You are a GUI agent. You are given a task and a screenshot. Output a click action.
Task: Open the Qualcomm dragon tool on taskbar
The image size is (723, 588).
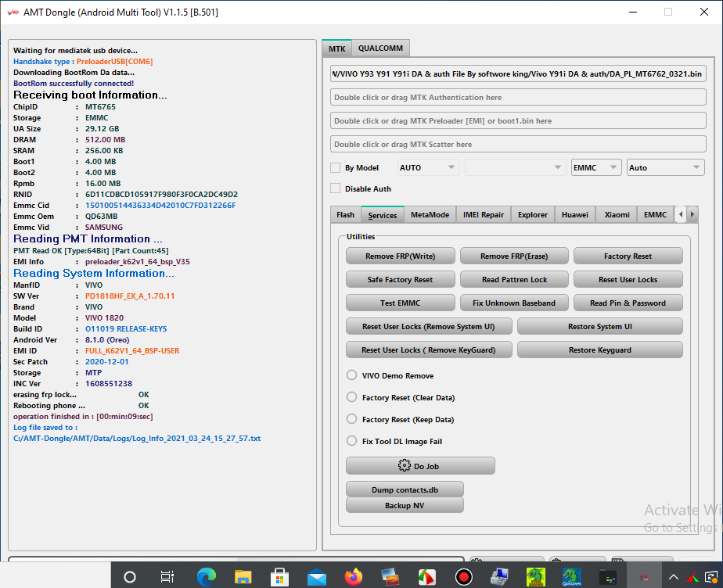click(x=572, y=576)
